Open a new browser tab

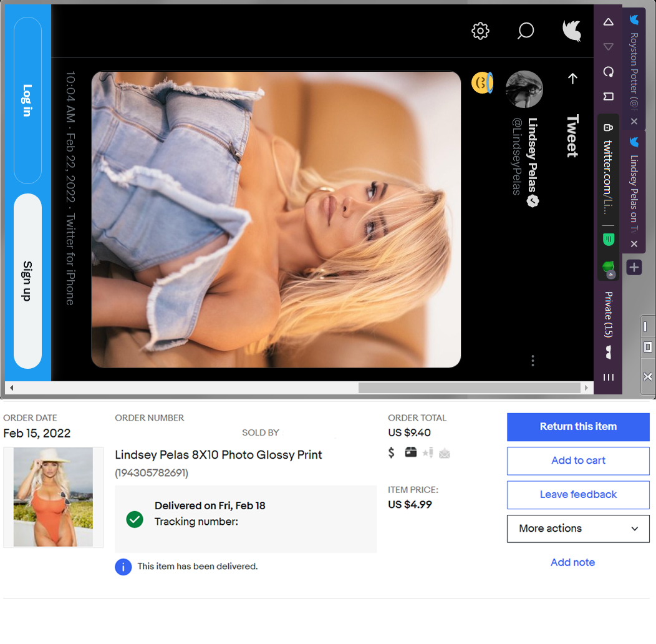(x=634, y=268)
